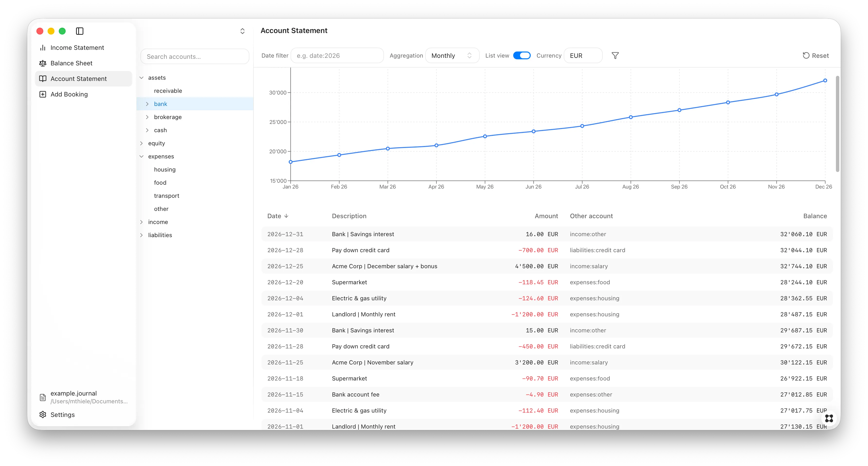Expand the equity tree node
Image resolution: width=868 pixels, height=466 pixels.
tap(141, 143)
